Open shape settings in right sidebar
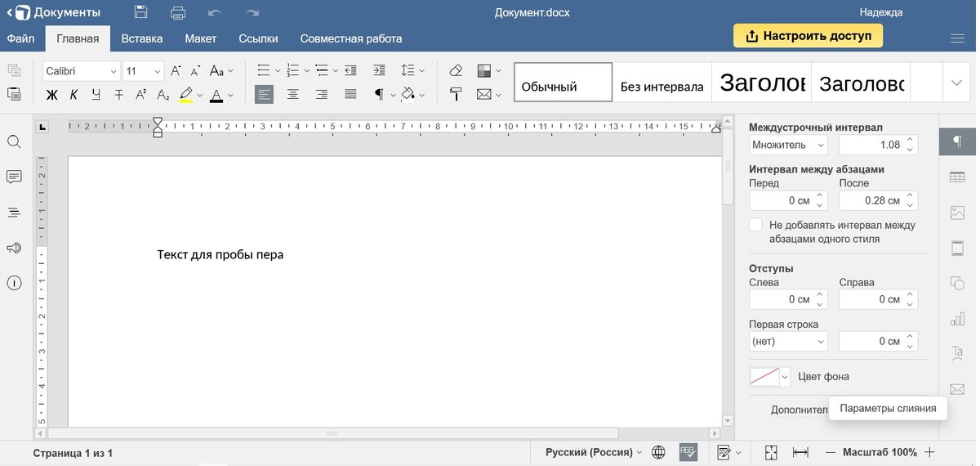Image resolution: width=980 pixels, height=466 pixels. pyautogui.click(x=957, y=283)
